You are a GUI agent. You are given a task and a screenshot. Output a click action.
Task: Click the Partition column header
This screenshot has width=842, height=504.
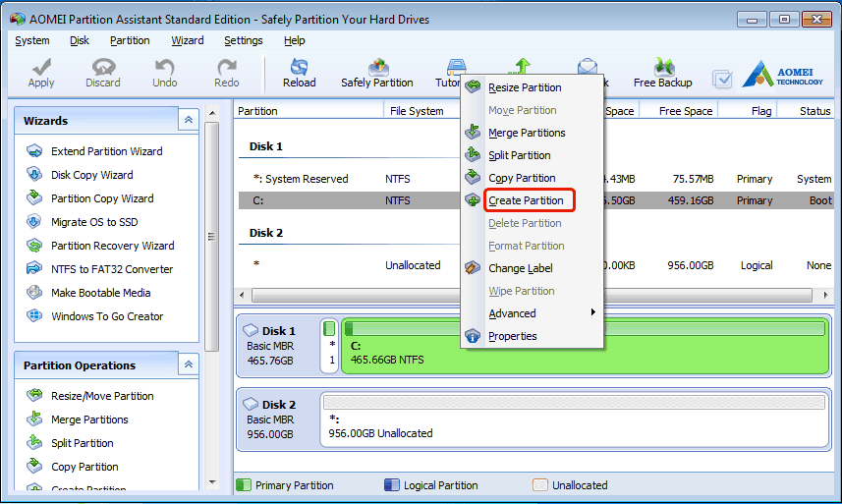click(309, 111)
